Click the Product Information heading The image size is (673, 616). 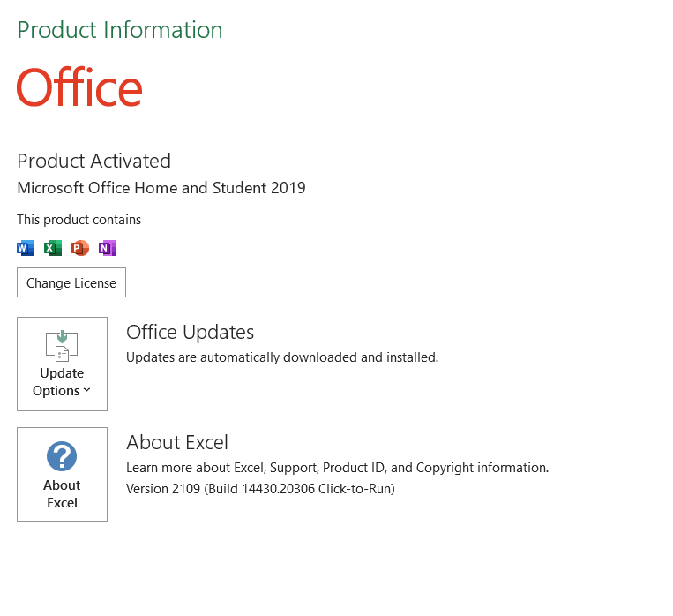(x=120, y=30)
